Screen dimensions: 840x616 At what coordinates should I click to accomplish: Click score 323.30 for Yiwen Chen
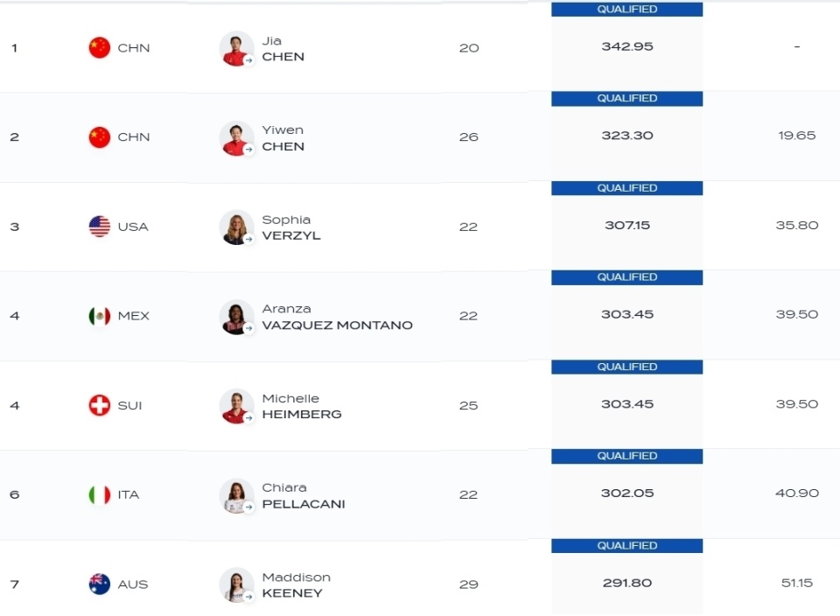coord(627,136)
